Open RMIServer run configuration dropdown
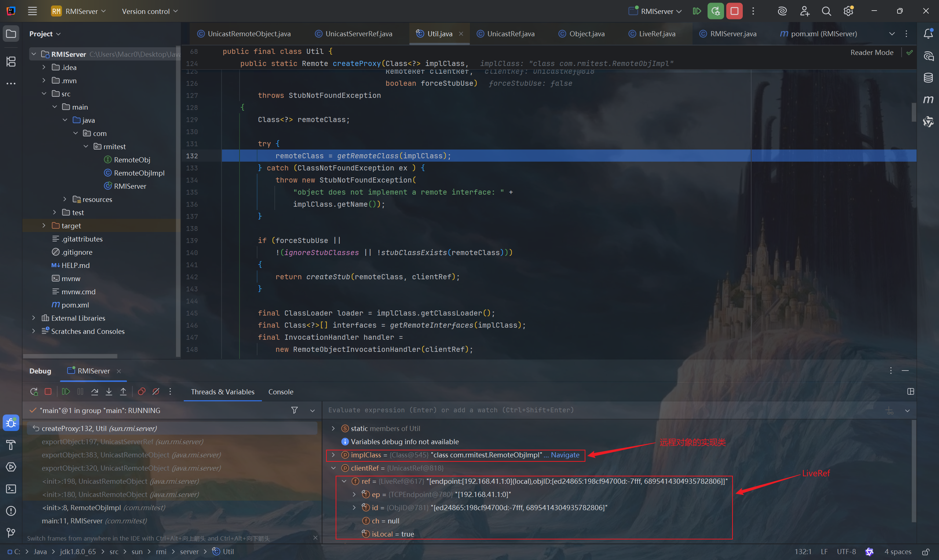The height and width of the screenshot is (560, 939). pyautogui.click(x=655, y=11)
